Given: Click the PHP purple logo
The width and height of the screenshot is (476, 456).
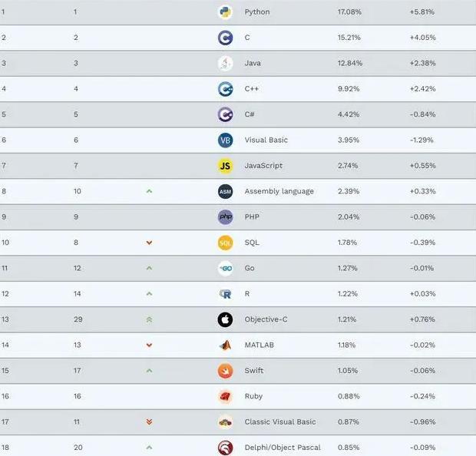Looking at the screenshot, I should tap(225, 217).
